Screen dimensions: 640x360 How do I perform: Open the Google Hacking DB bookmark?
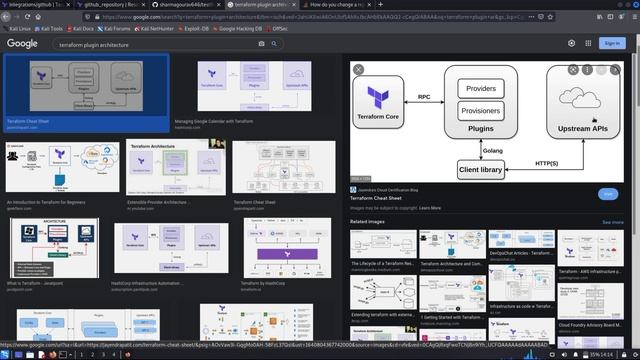238,29
